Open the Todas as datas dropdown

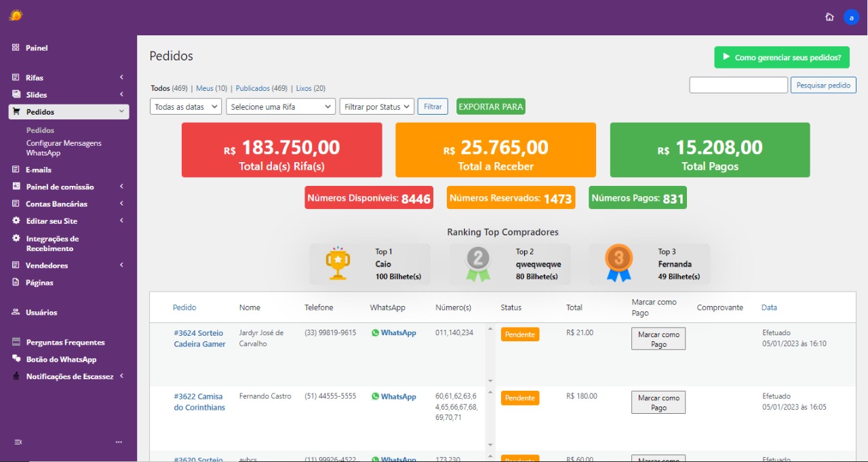tap(186, 107)
